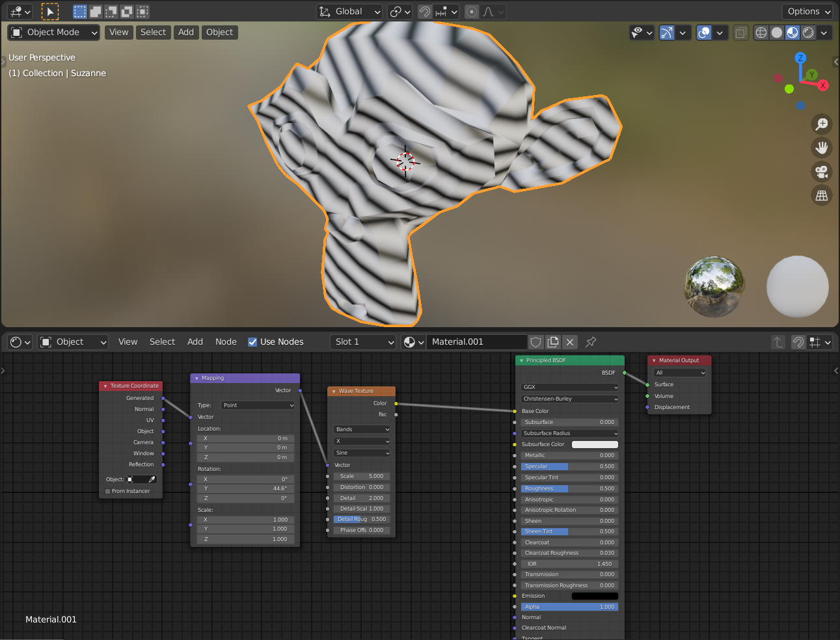840x640 pixels.
Task: Toggle viewport overlays display
Action: click(704, 33)
